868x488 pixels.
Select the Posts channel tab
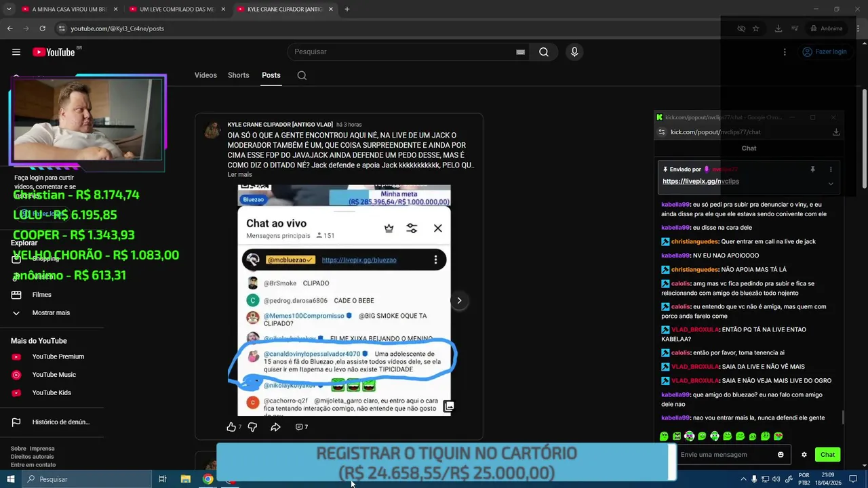coord(271,75)
